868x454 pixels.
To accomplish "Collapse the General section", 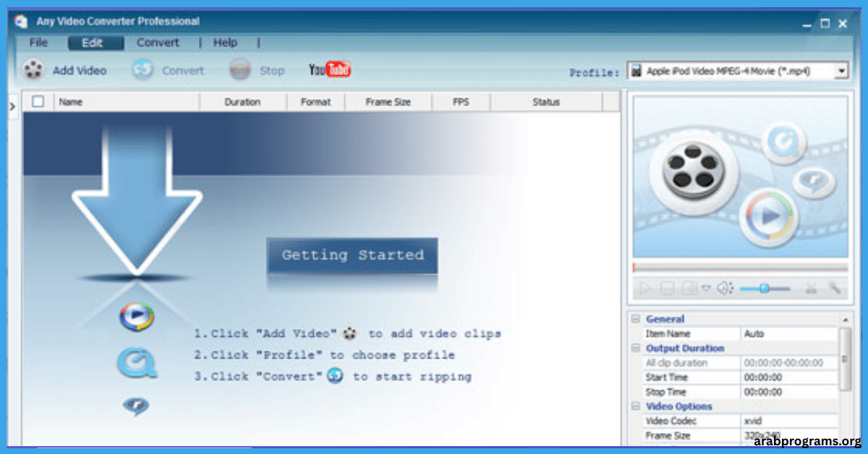I will (x=636, y=319).
